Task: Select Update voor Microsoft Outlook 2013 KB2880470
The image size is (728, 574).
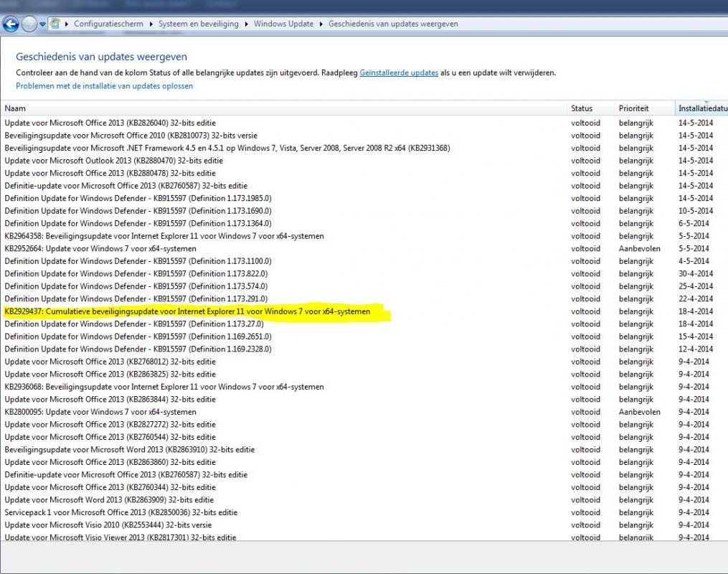Action: 113,161
